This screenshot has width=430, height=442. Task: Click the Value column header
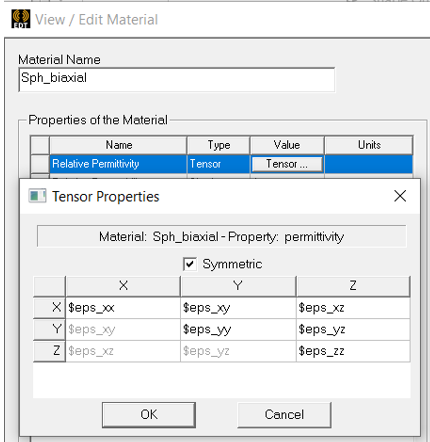pos(287,145)
